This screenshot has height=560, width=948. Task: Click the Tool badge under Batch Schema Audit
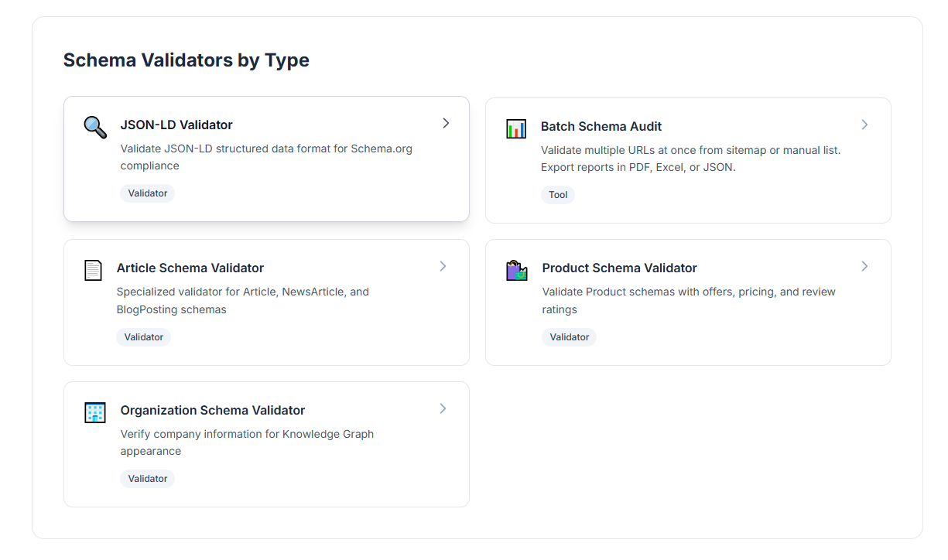tap(557, 194)
